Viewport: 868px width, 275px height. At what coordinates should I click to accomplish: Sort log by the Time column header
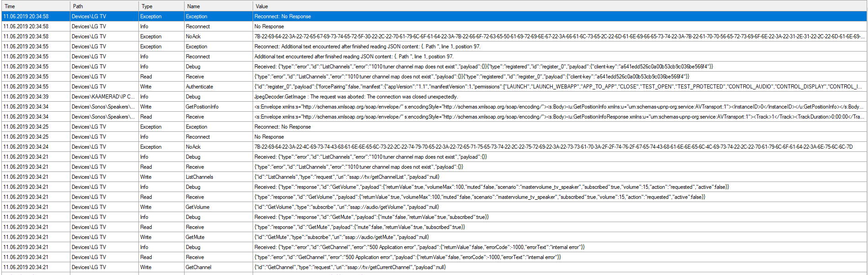coord(36,6)
